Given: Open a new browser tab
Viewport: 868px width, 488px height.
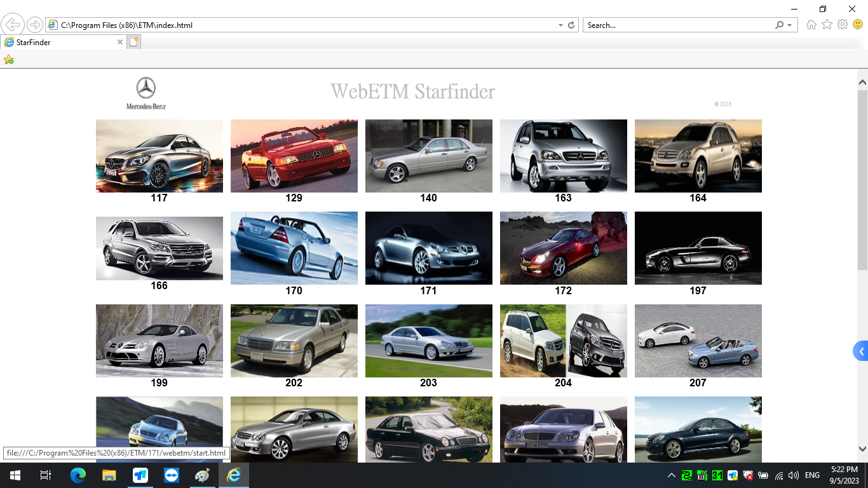Looking at the screenshot, I should click(x=133, y=42).
